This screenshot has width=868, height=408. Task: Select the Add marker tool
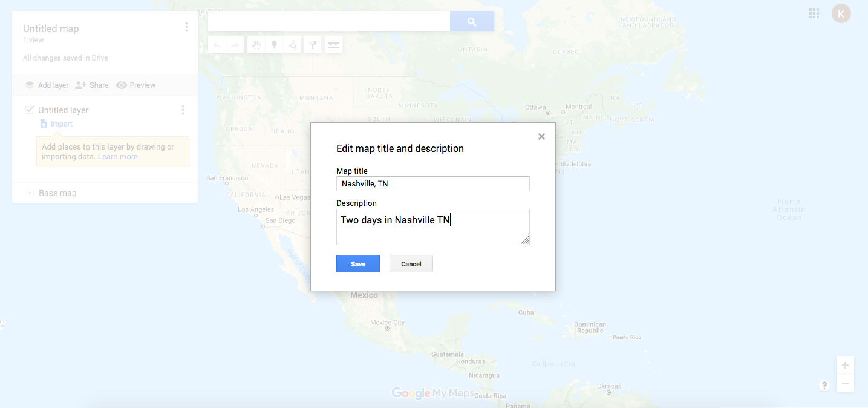coord(274,44)
